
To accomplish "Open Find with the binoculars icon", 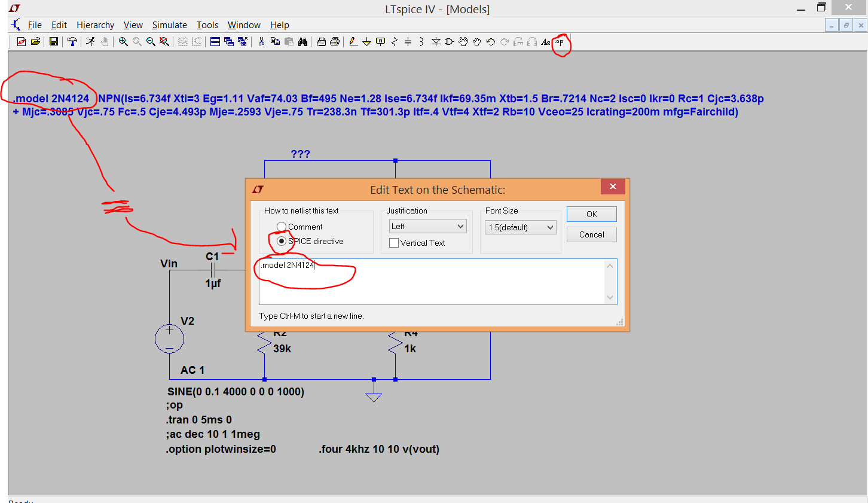I will pyautogui.click(x=302, y=42).
